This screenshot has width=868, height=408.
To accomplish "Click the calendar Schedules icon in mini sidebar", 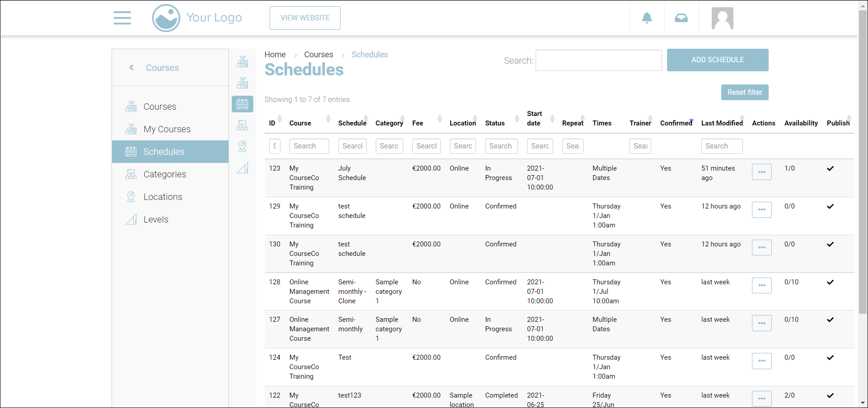I will pos(243,104).
